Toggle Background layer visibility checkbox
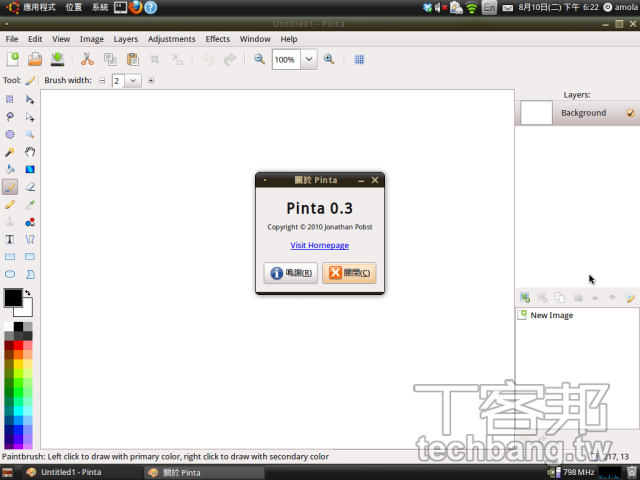The image size is (640, 480). (x=631, y=113)
